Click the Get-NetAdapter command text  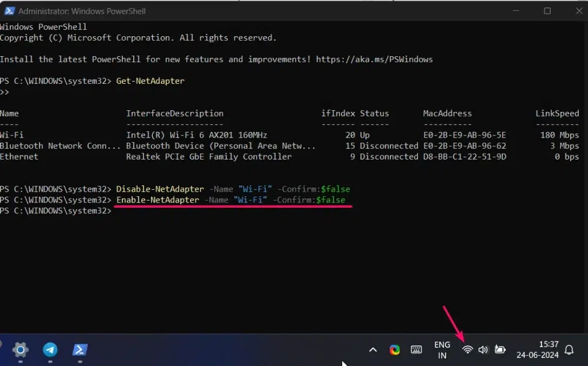click(150, 81)
